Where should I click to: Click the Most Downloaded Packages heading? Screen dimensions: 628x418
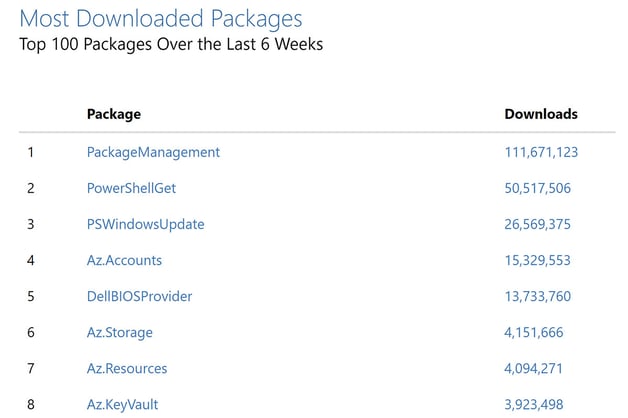pos(161,19)
